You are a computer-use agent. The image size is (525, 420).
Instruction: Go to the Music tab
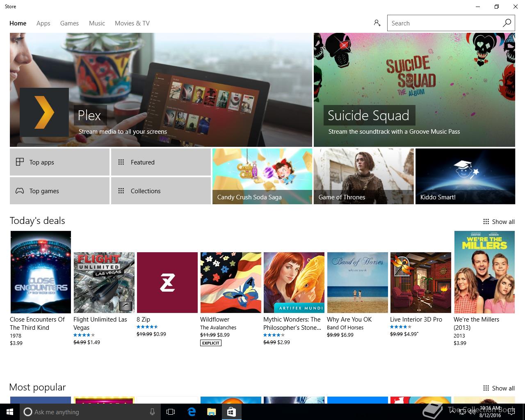(97, 23)
